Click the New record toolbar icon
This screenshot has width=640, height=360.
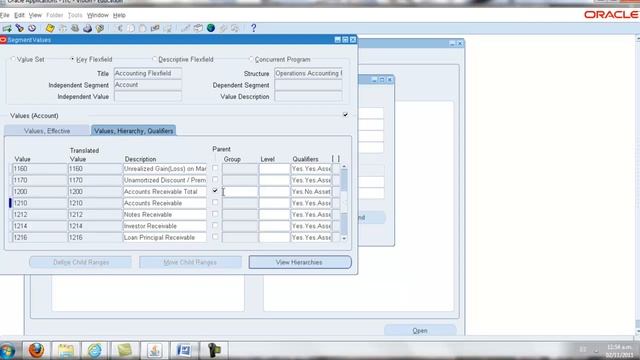click(x=7, y=28)
